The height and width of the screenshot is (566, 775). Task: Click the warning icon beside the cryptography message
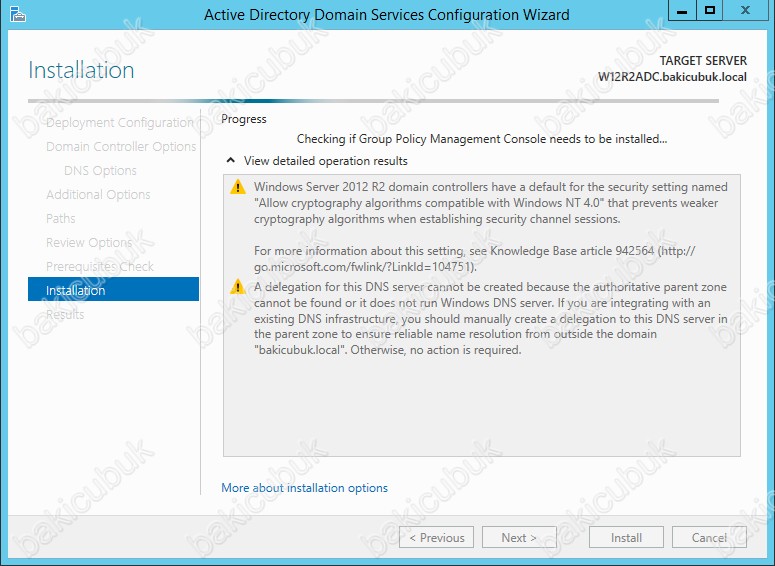pos(238,187)
